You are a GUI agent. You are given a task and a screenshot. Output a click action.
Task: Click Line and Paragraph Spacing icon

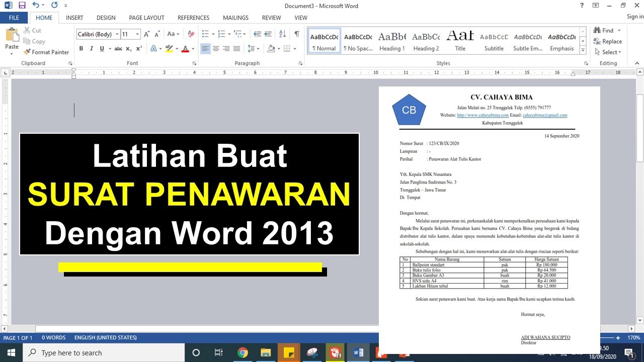(252, 49)
